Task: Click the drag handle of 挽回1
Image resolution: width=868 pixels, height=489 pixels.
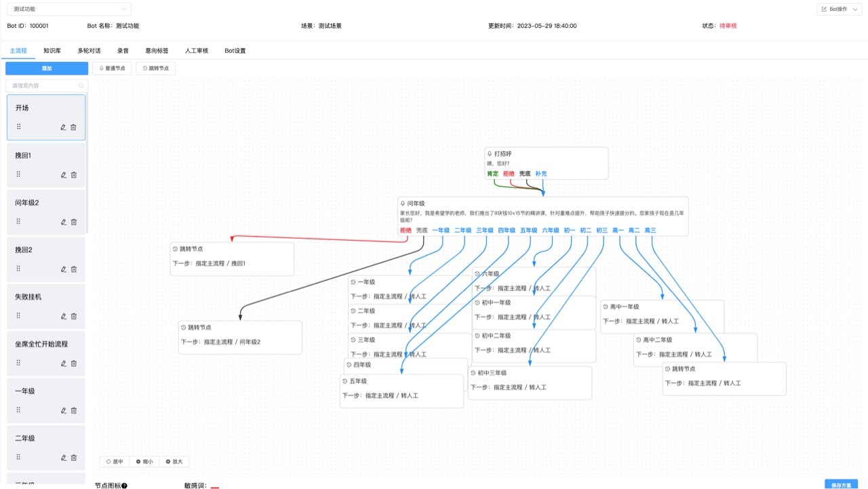Action: point(18,174)
